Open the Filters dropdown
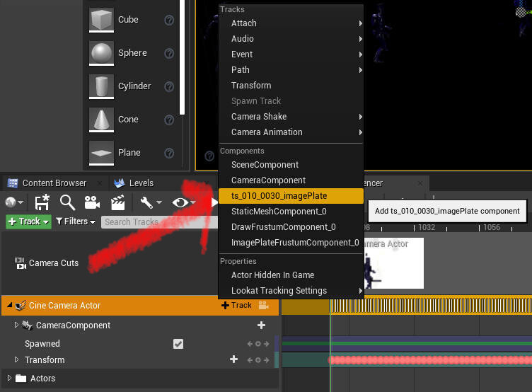The width and height of the screenshot is (532, 392). tap(75, 221)
